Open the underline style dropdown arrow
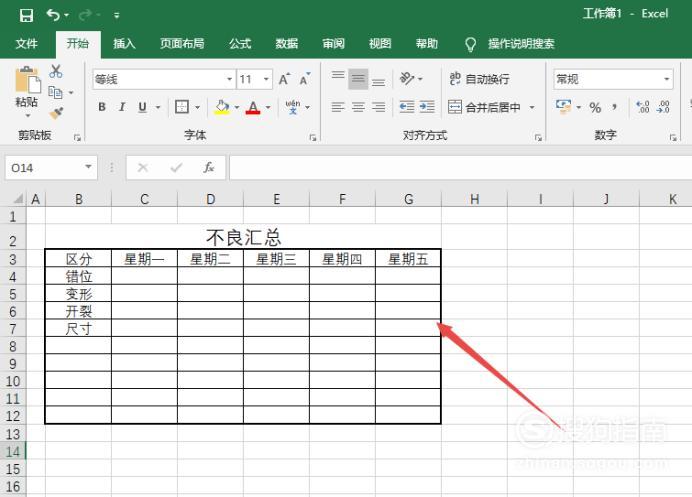Image resolution: width=692 pixels, height=497 pixels. [158, 107]
